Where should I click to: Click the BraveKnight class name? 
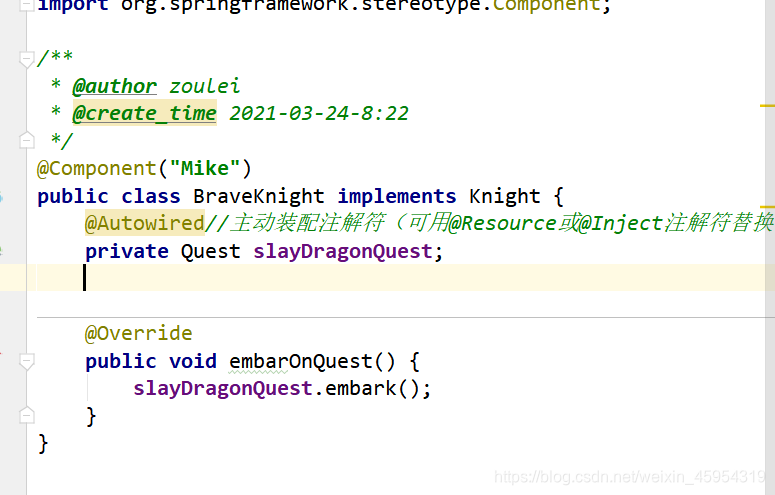258,197
